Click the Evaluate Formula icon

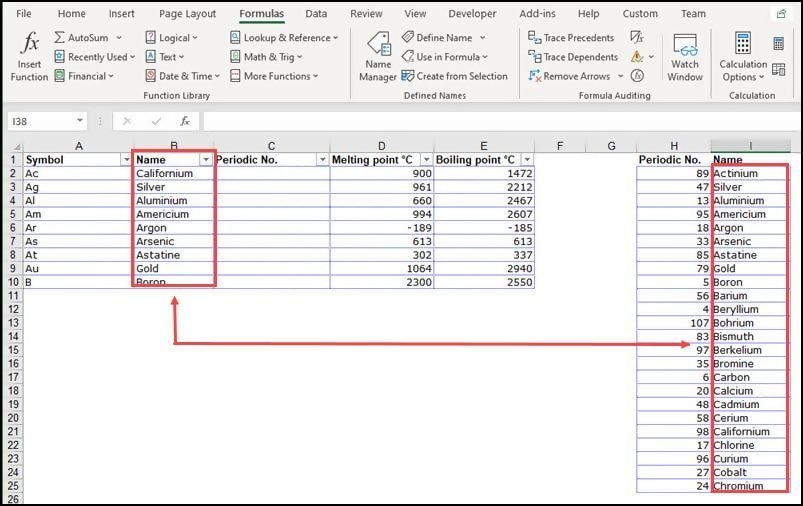[637, 76]
